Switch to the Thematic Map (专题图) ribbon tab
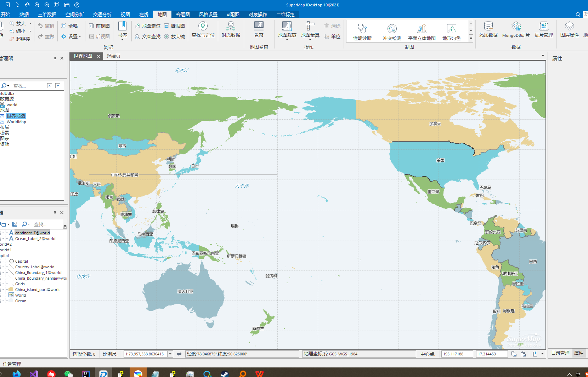The height and width of the screenshot is (377, 588). (183, 15)
